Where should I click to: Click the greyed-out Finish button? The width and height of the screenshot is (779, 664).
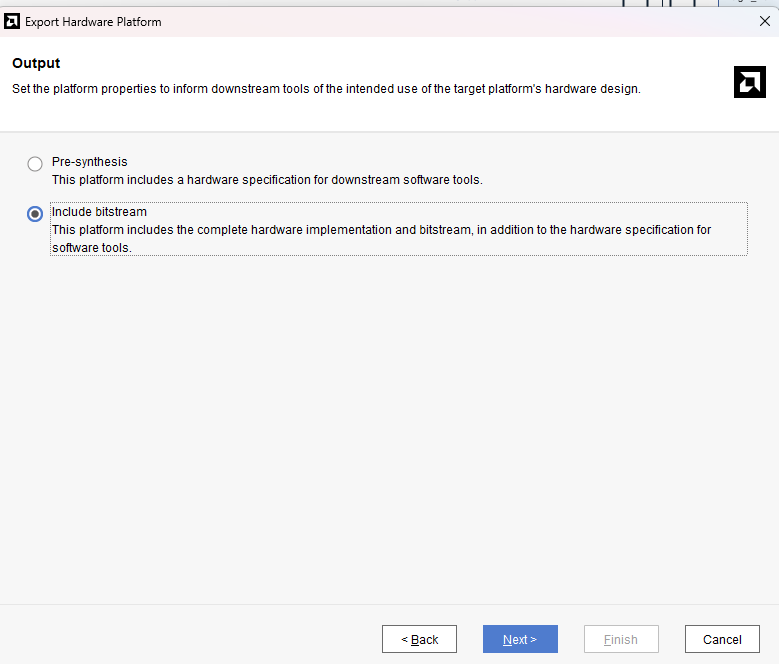pos(621,639)
